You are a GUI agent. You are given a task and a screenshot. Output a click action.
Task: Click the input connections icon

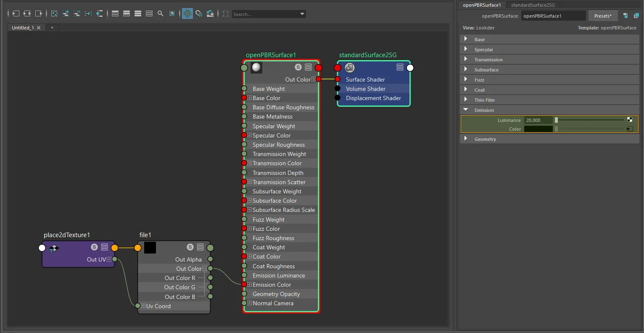(x=15, y=14)
